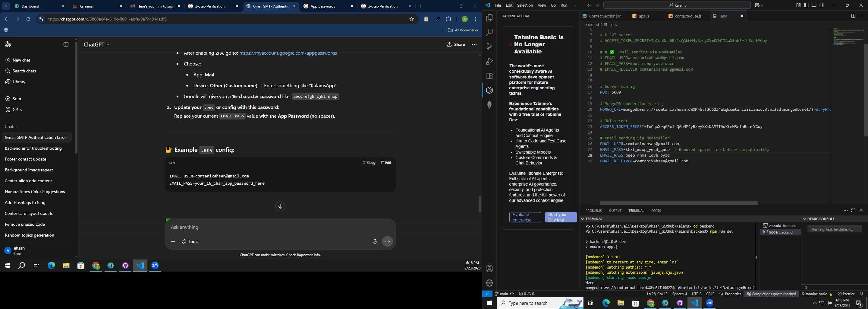Open Source Control view in VS Code
The width and height of the screenshot is (868, 309).
(489, 47)
